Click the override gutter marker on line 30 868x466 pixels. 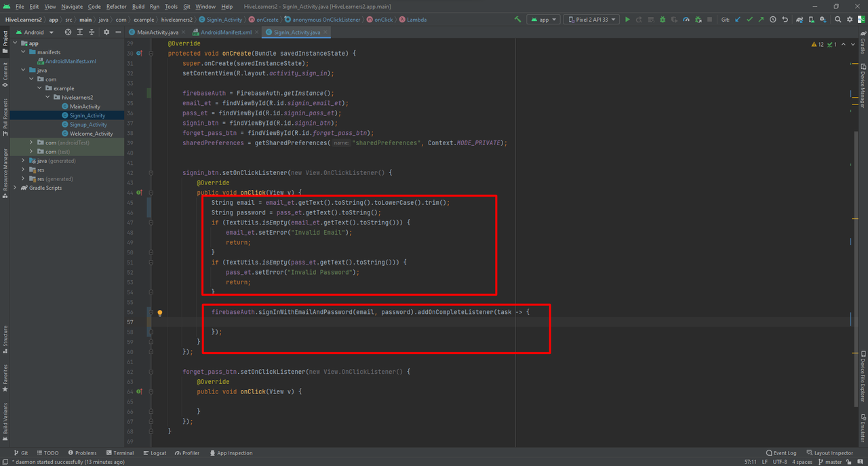[x=140, y=53]
